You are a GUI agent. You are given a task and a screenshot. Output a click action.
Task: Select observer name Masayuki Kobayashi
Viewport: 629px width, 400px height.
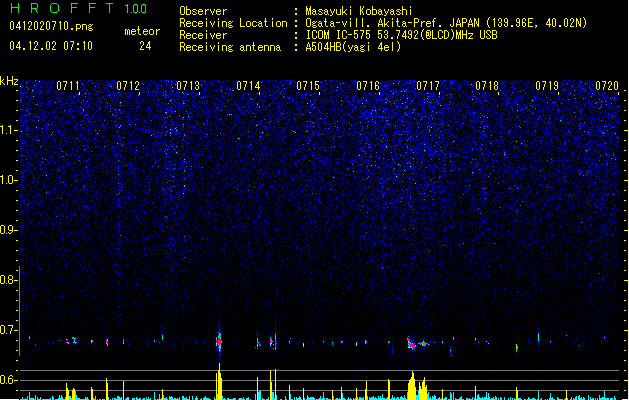[x=359, y=11]
